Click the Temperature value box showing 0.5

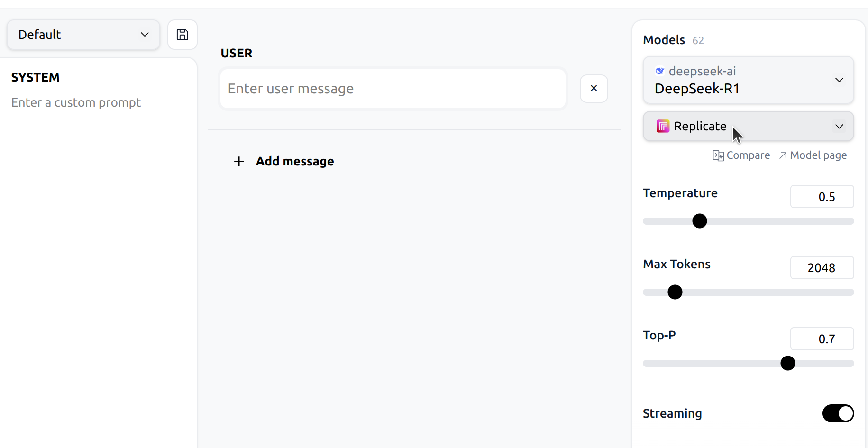[822, 197]
